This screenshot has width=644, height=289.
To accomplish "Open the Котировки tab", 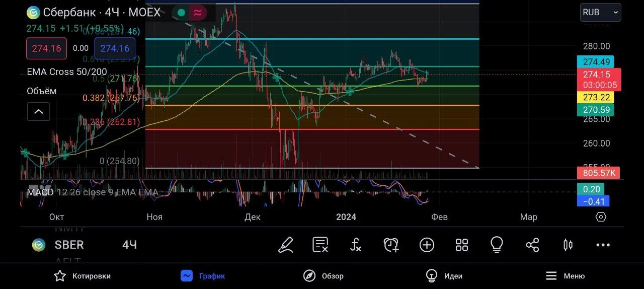I will click(x=83, y=276).
